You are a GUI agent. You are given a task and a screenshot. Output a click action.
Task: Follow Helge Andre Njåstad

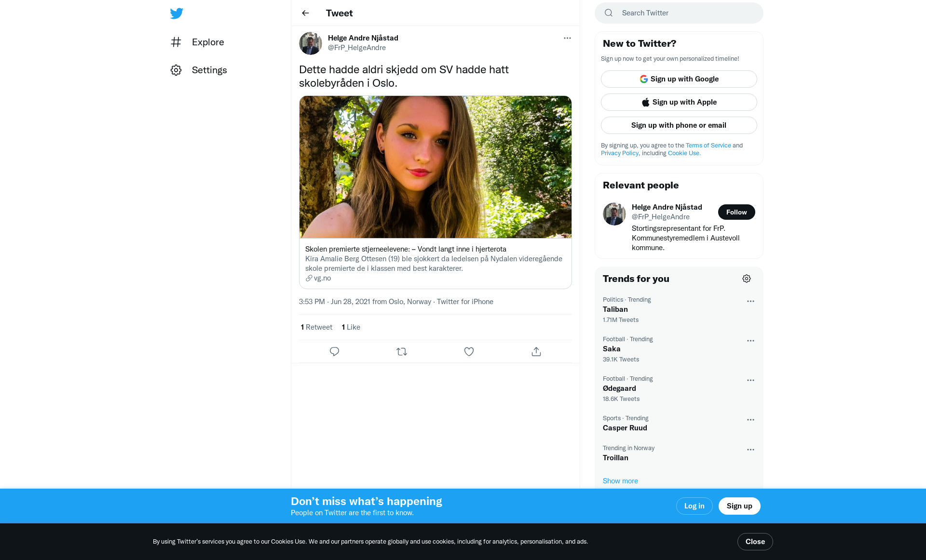736,212
